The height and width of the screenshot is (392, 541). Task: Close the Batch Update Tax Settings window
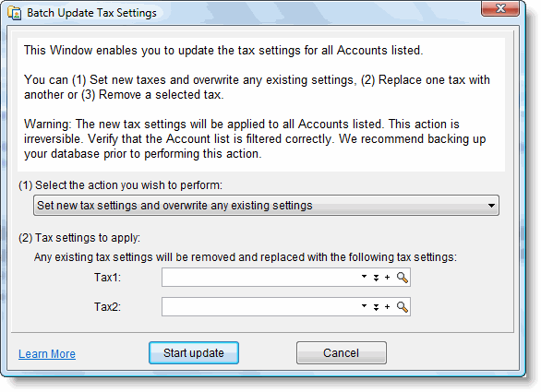(500, 8)
